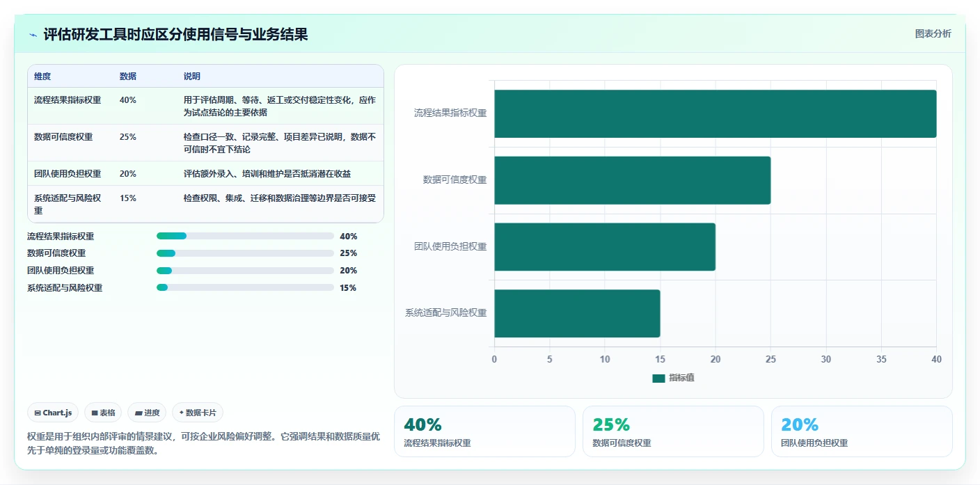Viewport: 980px width, 485px height.
Task: Click the 40% value in the table
Action: pos(128,100)
